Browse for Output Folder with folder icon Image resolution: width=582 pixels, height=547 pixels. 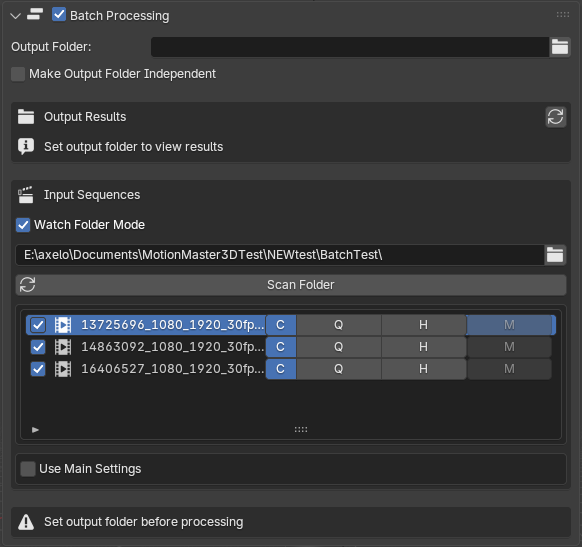(x=560, y=47)
